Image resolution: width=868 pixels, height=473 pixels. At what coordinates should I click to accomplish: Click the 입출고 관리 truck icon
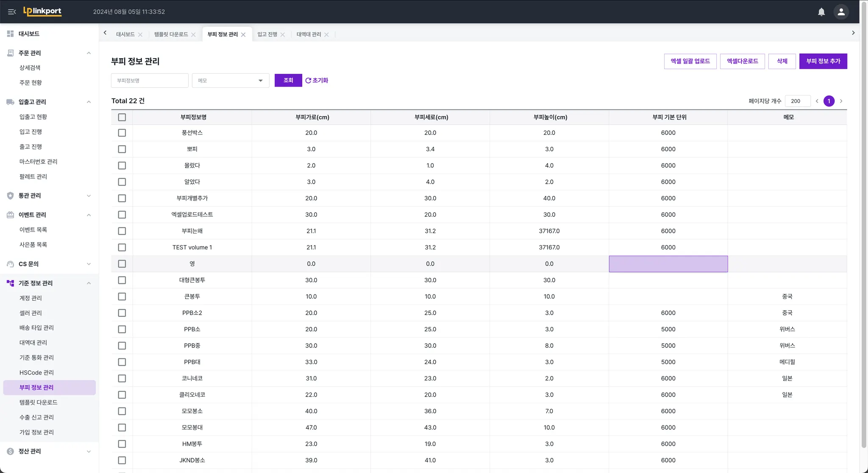coord(10,102)
